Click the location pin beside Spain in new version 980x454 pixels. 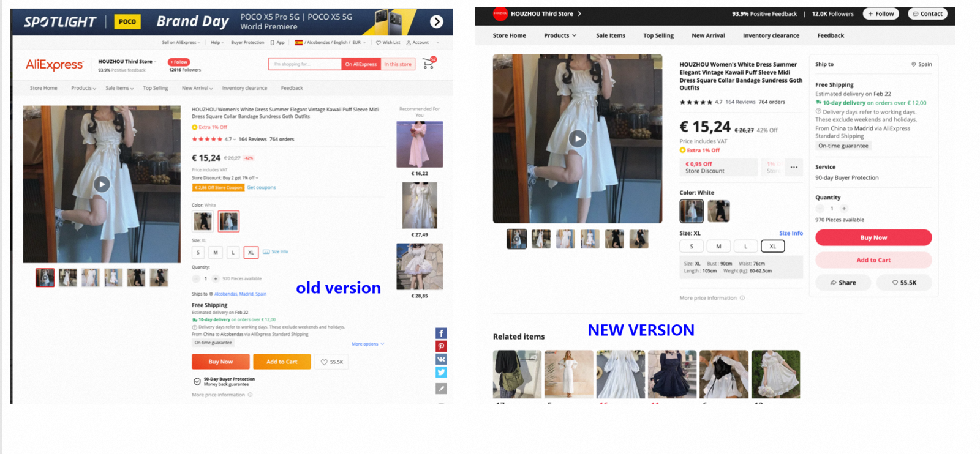click(913, 64)
